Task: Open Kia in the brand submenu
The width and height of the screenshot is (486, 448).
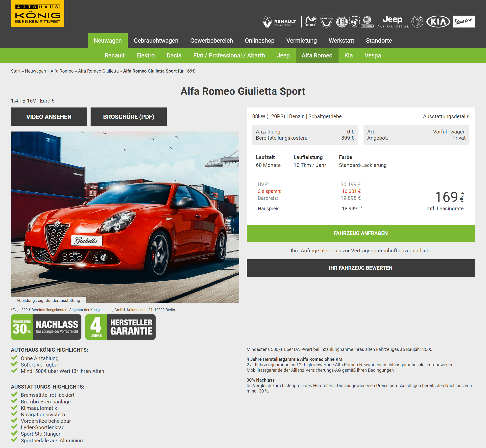Action: tap(348, 55)
